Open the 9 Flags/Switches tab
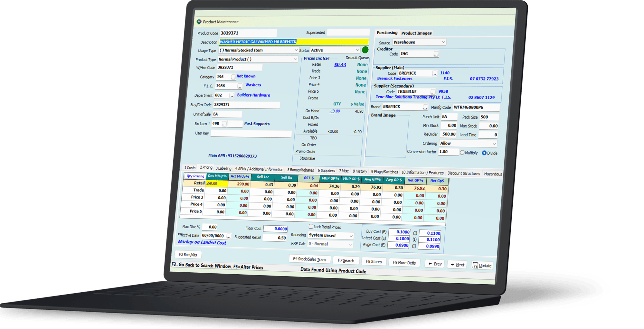644x329 pixels. [384, 172]
